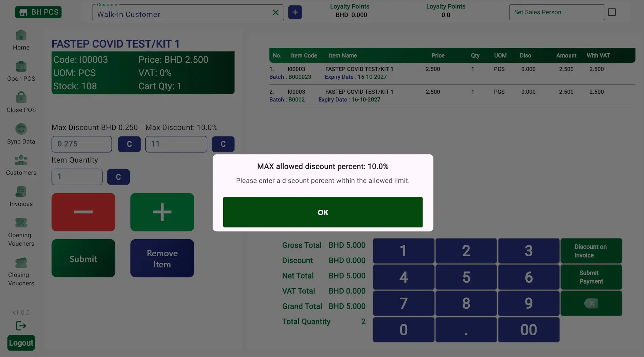Click the Sync Data icon
This screenshot has height=357, width=644.
click(x=21, y=129)
